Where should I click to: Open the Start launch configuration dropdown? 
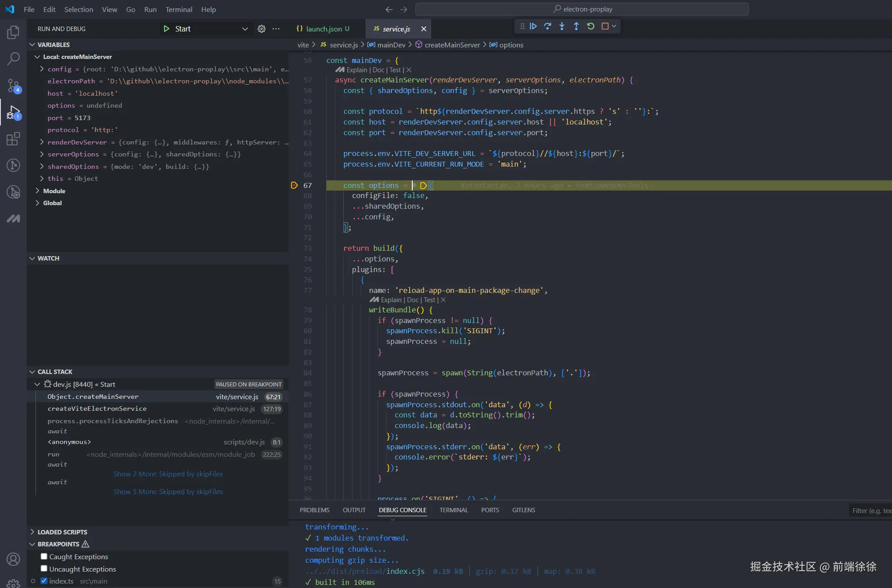(x=245, y=29)
